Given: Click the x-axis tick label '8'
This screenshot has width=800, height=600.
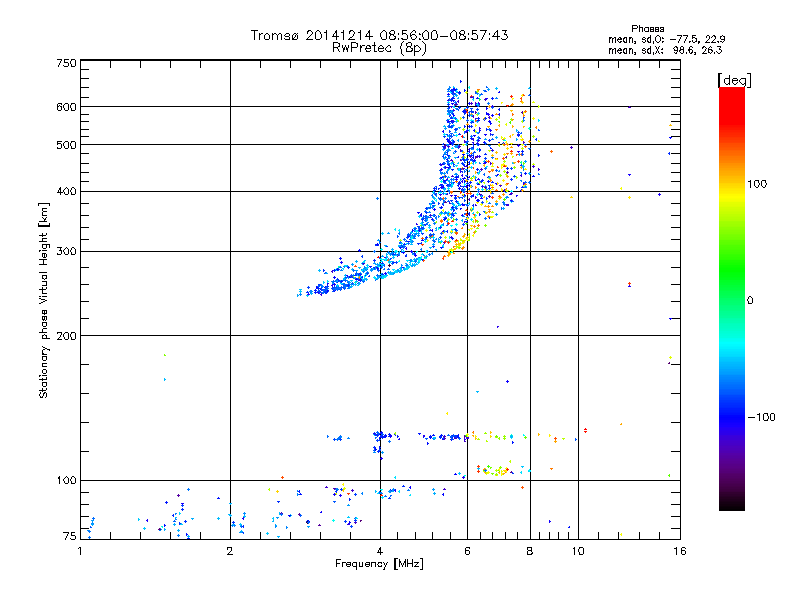Looking at the screenshot, I should [530, 551].
